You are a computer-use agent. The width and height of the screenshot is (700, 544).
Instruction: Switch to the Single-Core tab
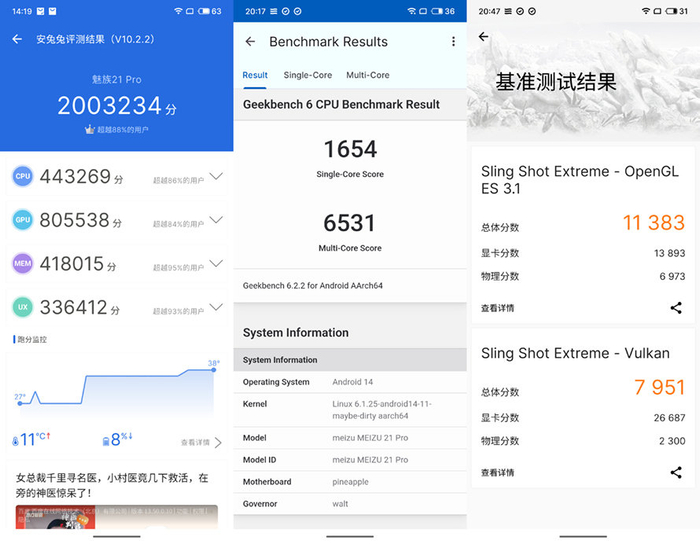pos(308,75)
